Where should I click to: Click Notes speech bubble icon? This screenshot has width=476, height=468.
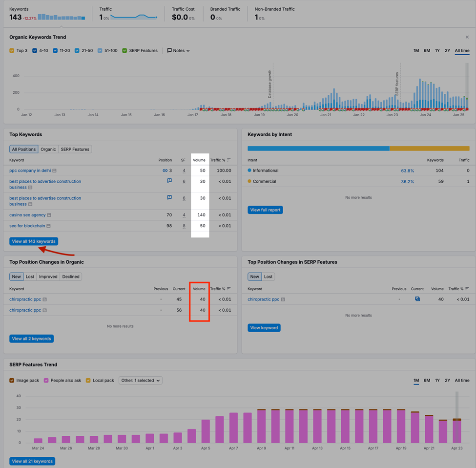tap(169, 50)
